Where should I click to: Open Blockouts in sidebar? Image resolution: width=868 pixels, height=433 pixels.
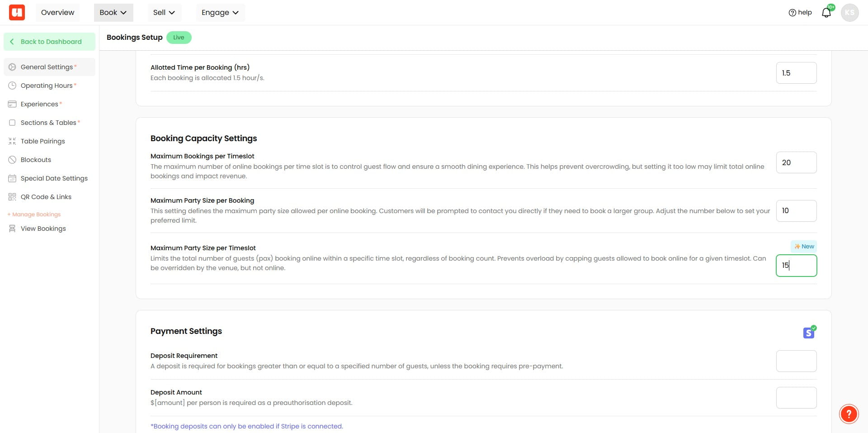[49, 160]
